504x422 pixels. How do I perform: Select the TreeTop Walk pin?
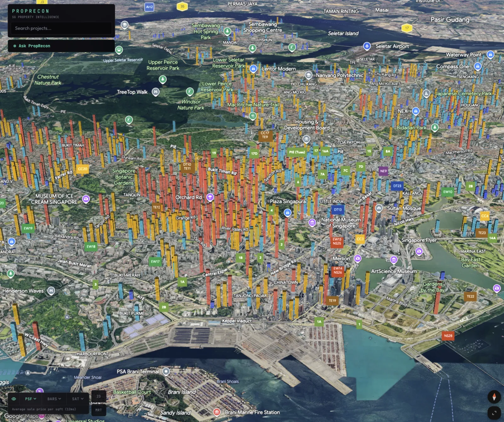(x=156, y=92)
